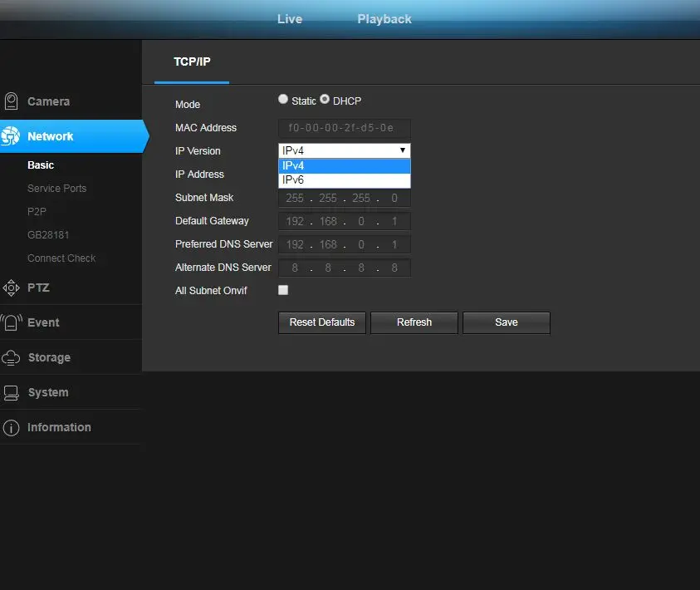
Task: Select the Static mode radio button
Action: tap(283, 99)
